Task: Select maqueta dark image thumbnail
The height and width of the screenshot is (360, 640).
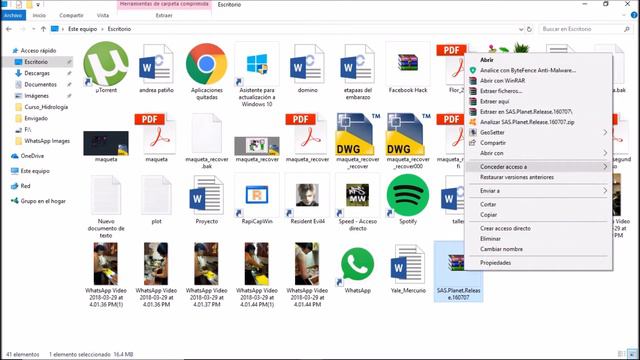Action: click(x=106, y=143)
